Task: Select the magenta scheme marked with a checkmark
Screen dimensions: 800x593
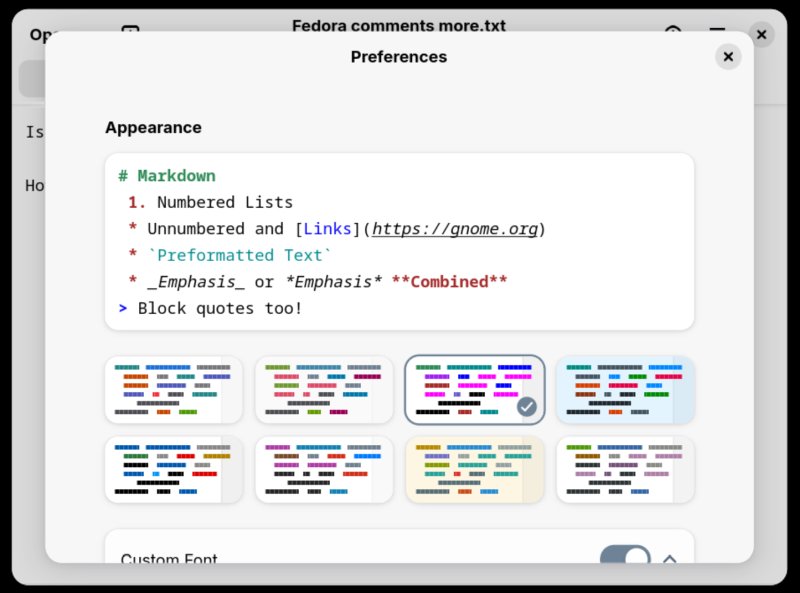Action: (x=474, y=390)
